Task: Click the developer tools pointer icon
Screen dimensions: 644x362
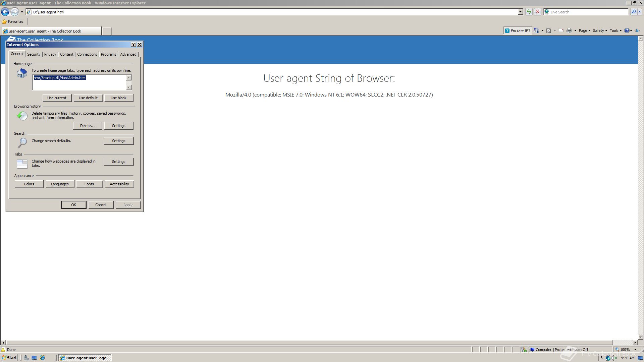Action: [637, 31]
